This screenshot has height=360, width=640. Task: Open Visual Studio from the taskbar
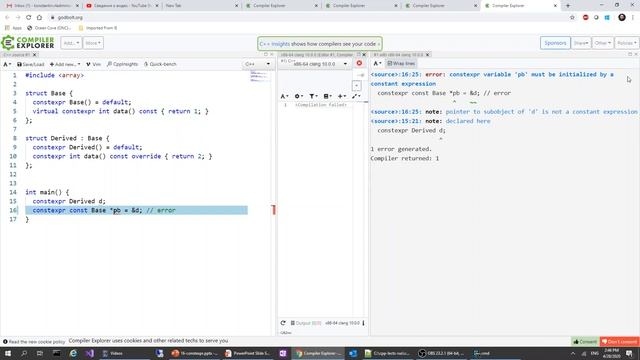click(90, 353)
